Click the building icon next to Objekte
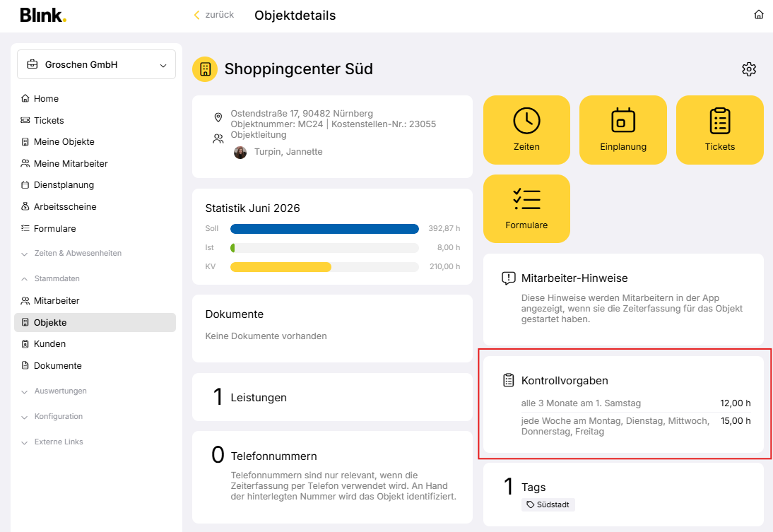Screen dimensions: 773x532 [x=25, y=322]
